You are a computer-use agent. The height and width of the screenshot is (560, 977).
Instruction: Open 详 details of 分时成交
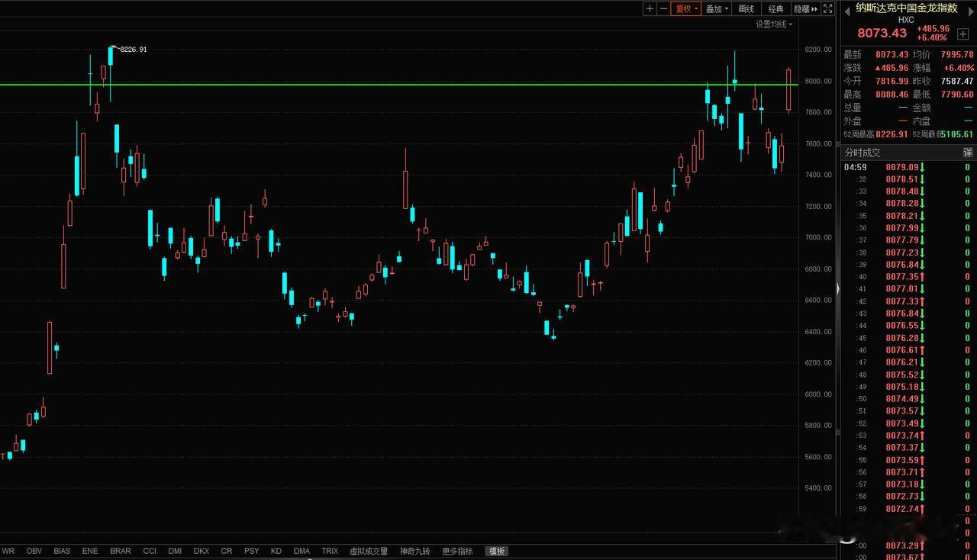[967, 153]
